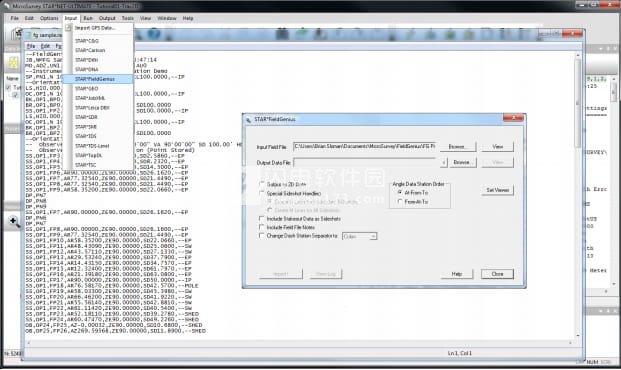The image size is (621, 370).
Task: Enable Include Field File Notes checkbox
Action: coord(262,227)
